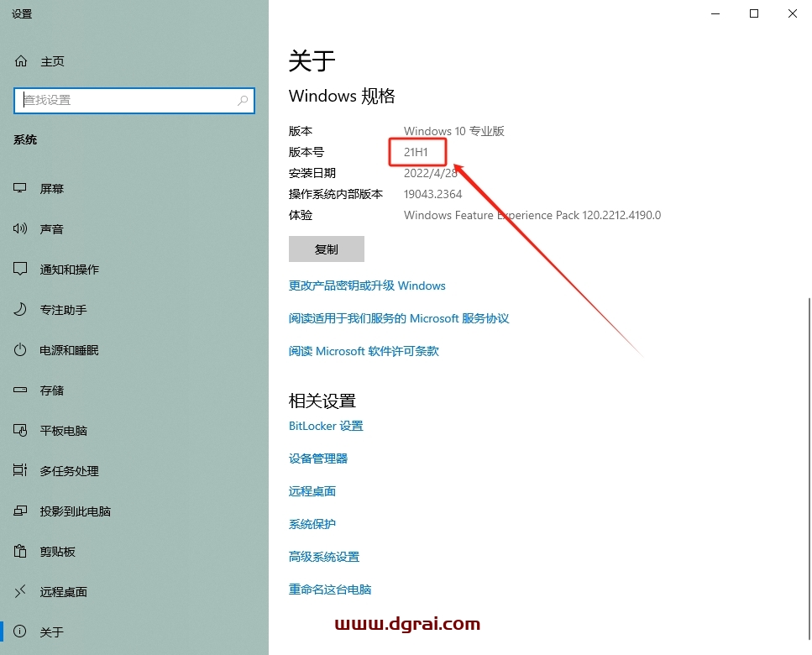Click the 相关设置 section heading

tap(322, 401)
